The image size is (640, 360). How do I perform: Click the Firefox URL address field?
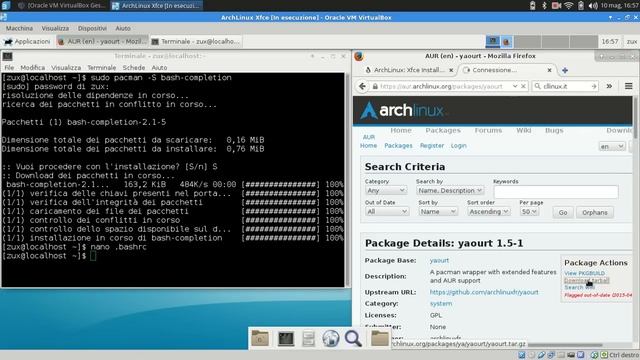[x=444, y=86]
